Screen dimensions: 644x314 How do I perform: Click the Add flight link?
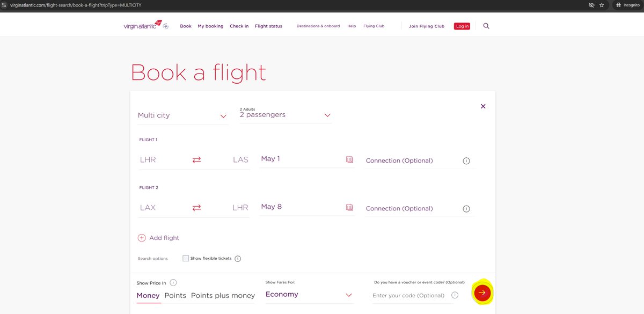(164, 238)
